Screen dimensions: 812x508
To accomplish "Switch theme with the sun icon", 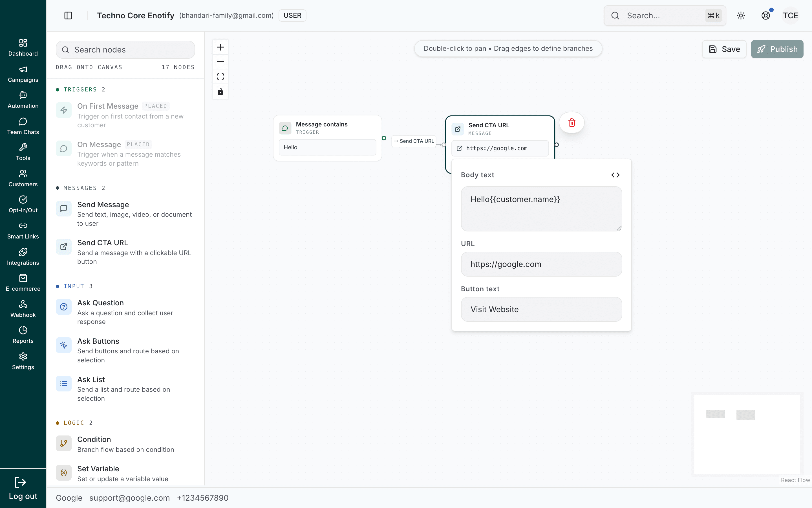I will point(741,16).
